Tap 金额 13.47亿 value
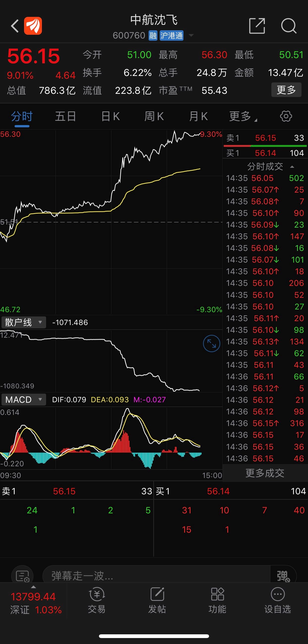Screen dimensions: 308x644 point(285,73)
